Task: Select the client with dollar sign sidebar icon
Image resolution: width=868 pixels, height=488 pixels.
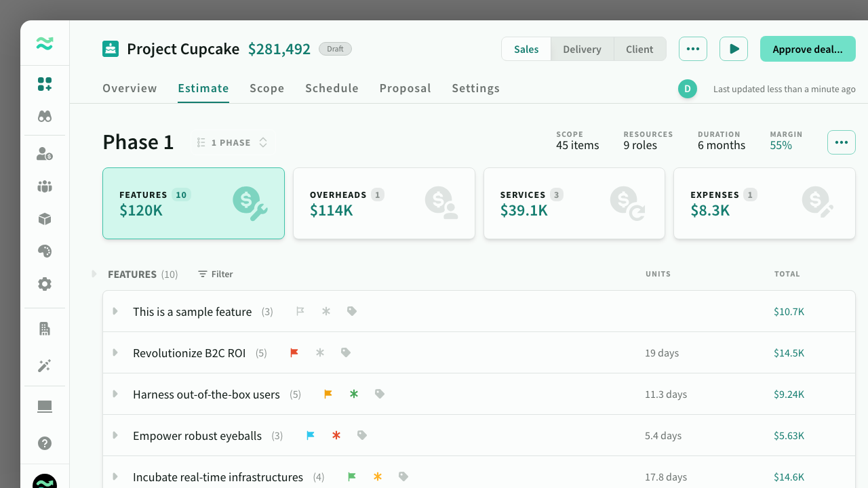Action: 44,154
